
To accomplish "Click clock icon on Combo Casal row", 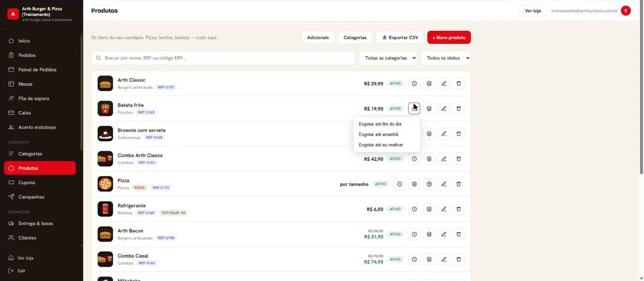I will point(414,259).
